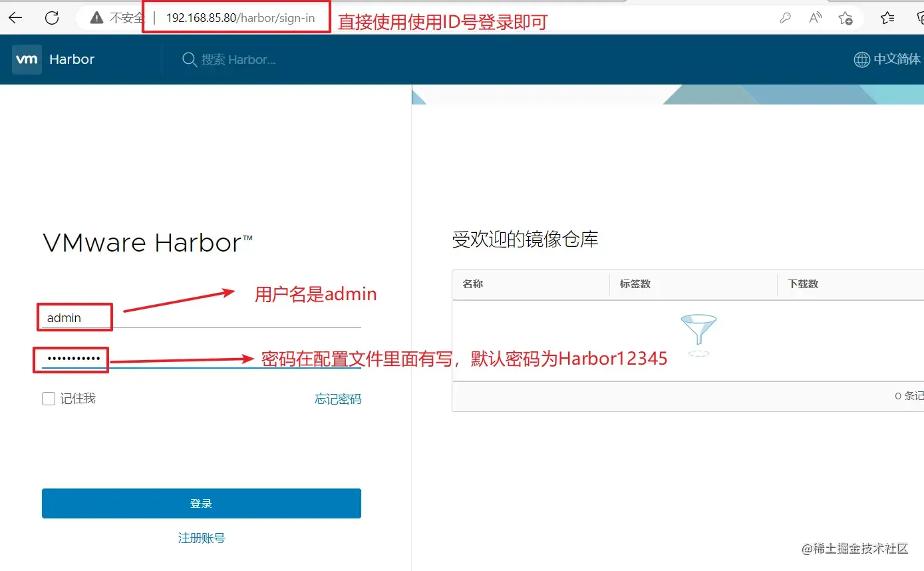924x571 pixels.
Task: Focus the password input field
Action: click(202, 359)
